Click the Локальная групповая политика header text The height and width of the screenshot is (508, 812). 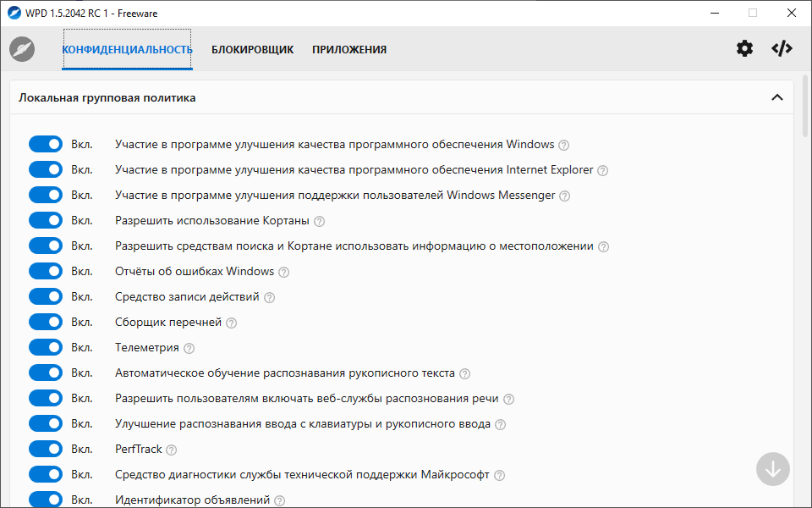coord(107,98)
